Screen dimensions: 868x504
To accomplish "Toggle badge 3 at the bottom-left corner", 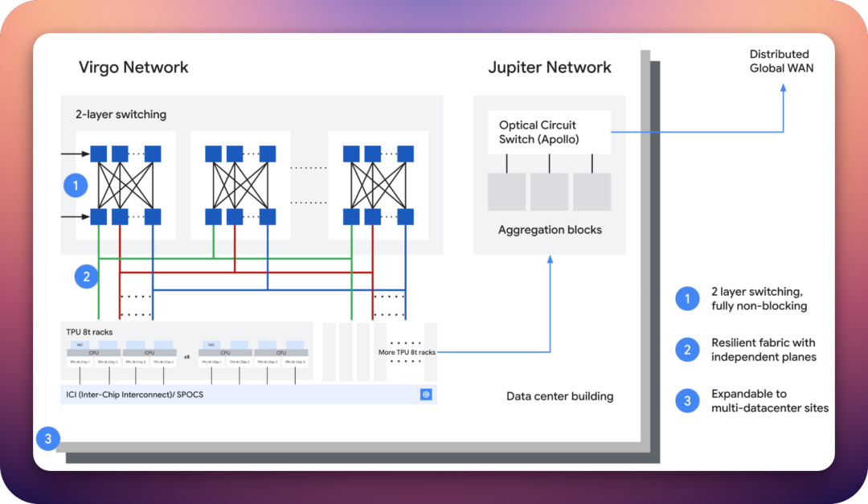I will click(49, 439).
